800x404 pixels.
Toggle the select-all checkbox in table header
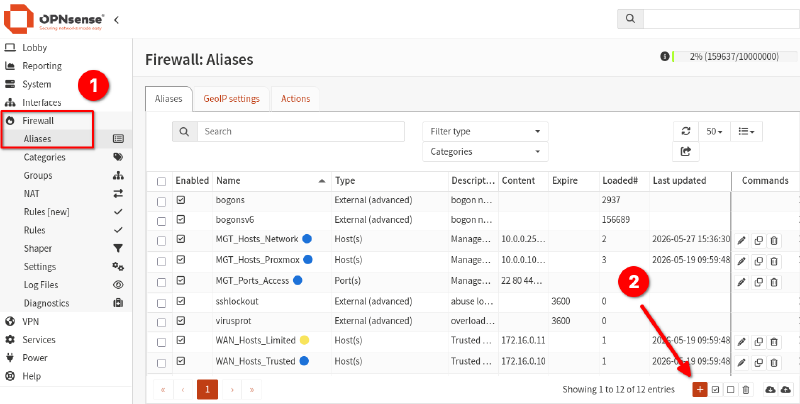[161, 182]
